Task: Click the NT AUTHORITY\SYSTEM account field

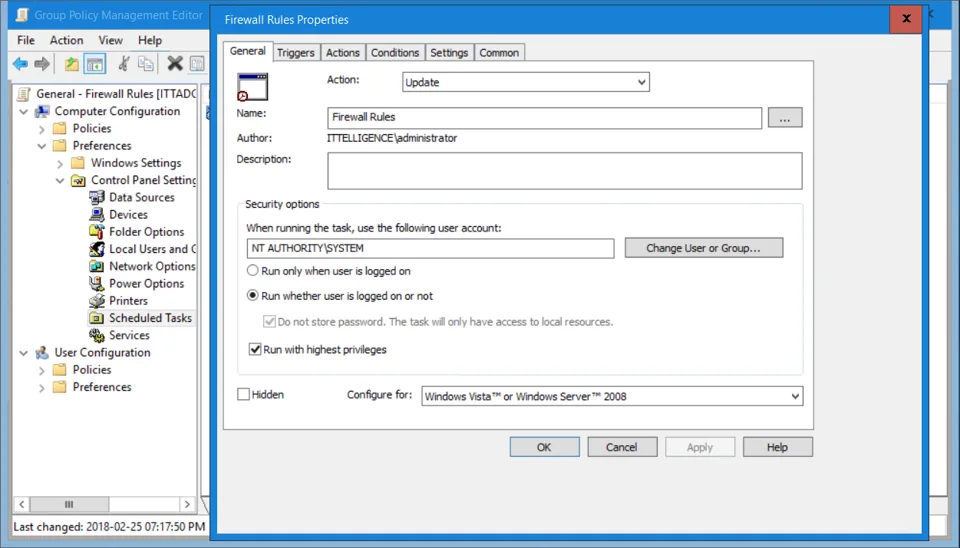Action: 430,248
